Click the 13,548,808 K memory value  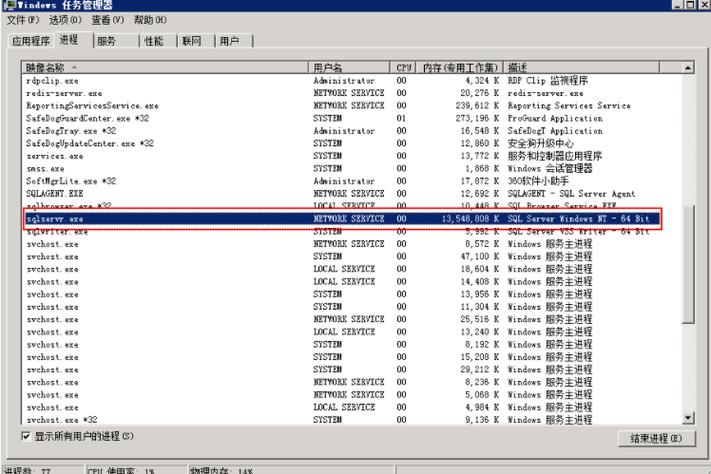tap(471, 219)
